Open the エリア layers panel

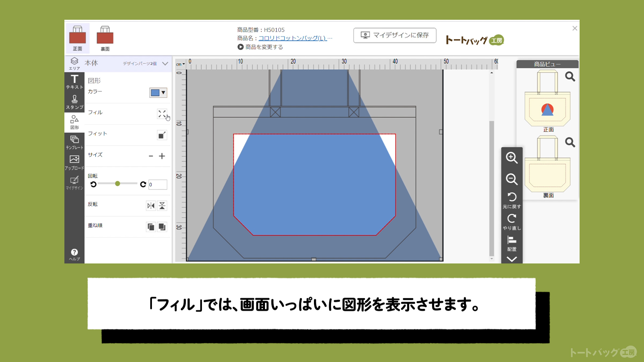pos(74,63)
